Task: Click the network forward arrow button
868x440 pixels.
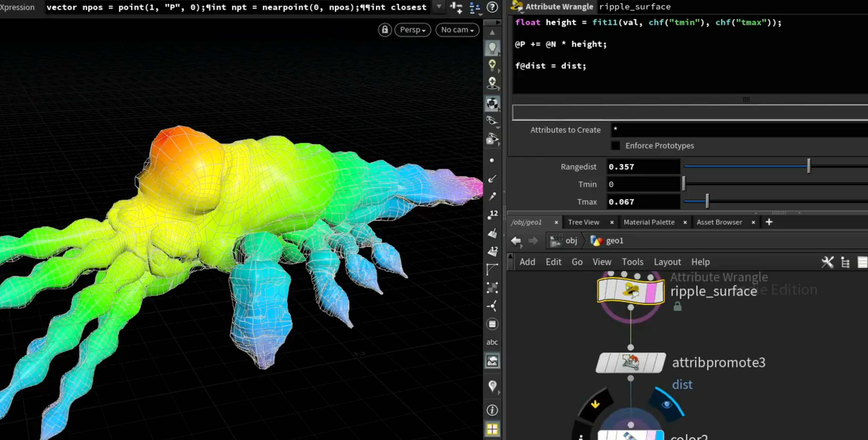Action: (x=533, y=241)
